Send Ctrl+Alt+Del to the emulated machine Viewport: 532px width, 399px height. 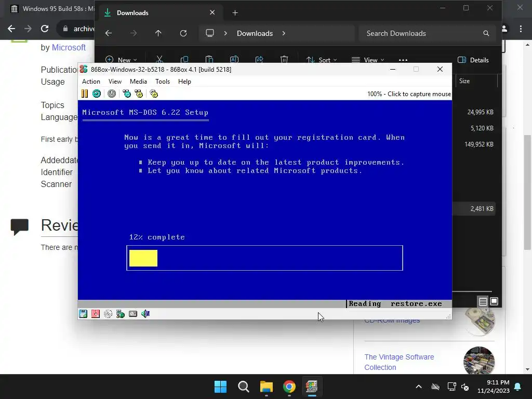click(x=127, y=94)
